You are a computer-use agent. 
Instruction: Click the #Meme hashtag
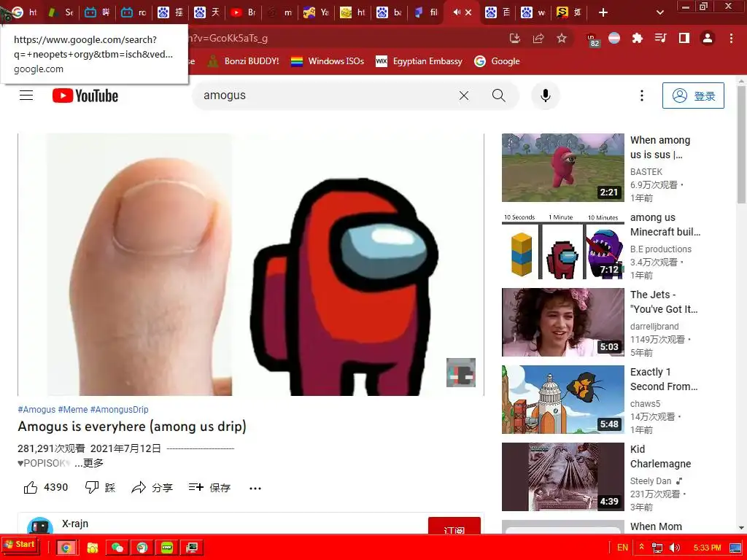73,410
